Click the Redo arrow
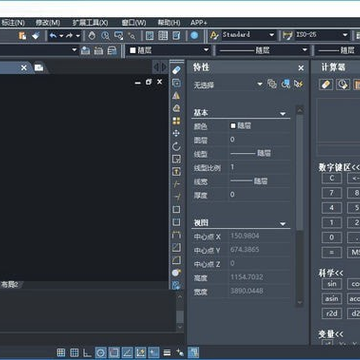Image resolution: width=360 pixels, height=360 pixels. point(69,35)
